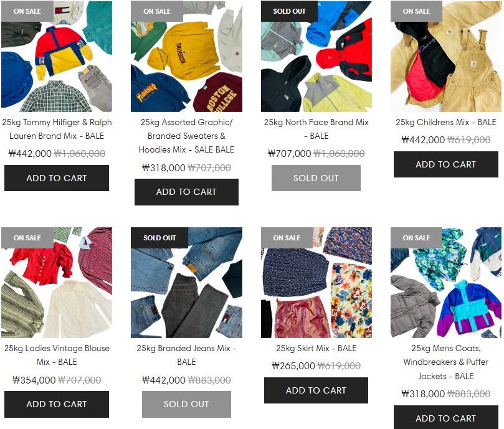View the Childrens Mix Carhartt overalls photo
Viewport: 504px width, 429px height.
pos(446,56)
